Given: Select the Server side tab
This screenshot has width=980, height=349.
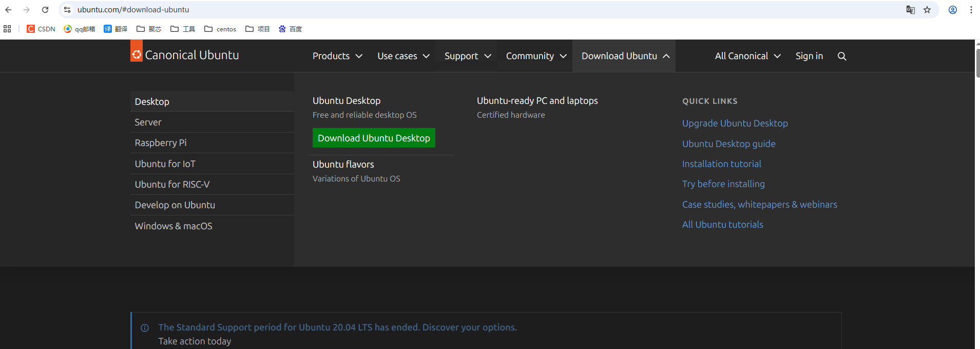Looking at the screenshot, I should click(x=213, y=122).
